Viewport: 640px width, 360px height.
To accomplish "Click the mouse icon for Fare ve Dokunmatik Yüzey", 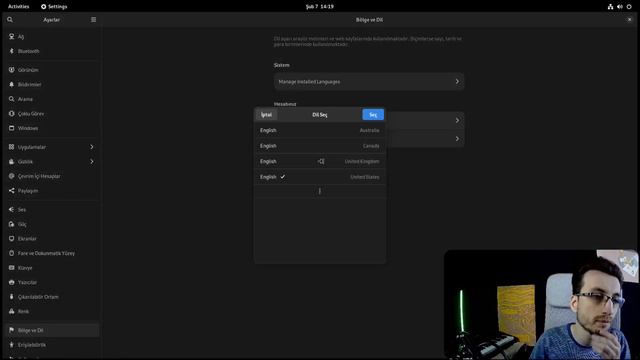I will pyautogui.click(x=11, y=253).
